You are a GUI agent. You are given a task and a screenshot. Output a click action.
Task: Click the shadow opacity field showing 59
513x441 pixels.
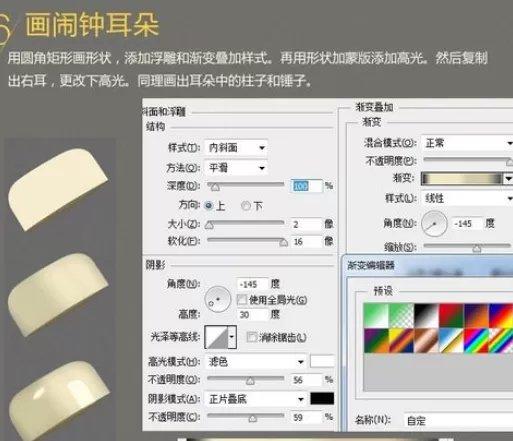(306, 417)
